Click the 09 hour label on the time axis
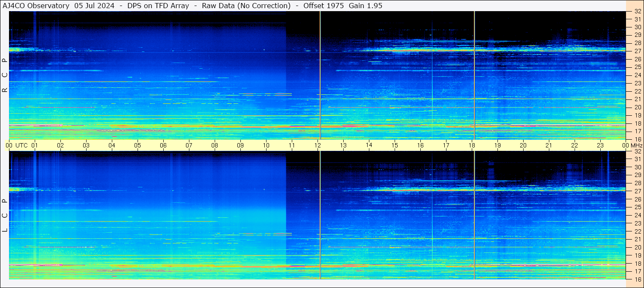Image resolution: width=644 pixels, height=288 pixels. click(240, 145)
